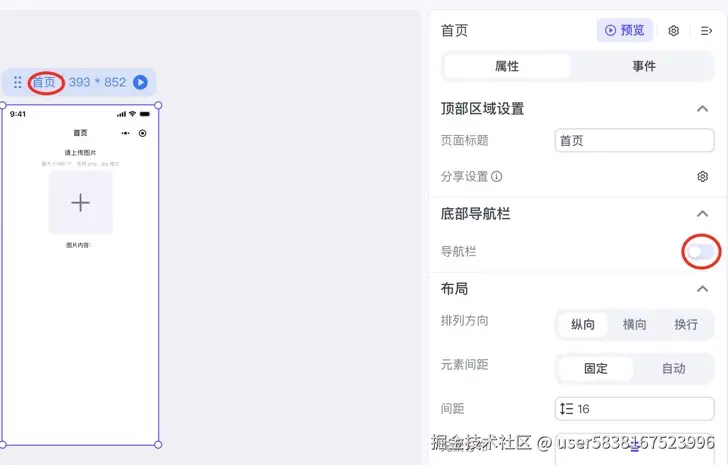
Task: Open 分享设置 gear icon
Action: pyautogui.click(x=702, y=176)
